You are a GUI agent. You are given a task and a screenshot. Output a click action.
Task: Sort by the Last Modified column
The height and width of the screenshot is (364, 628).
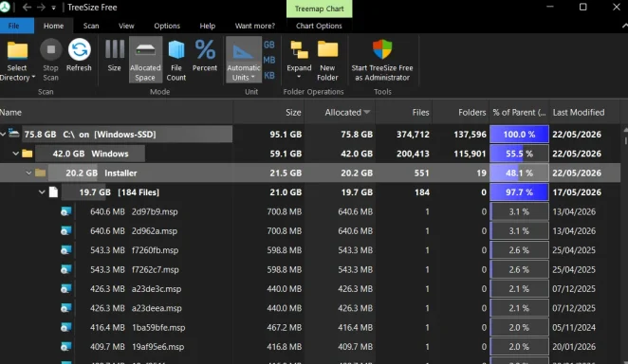coord(584,113)
